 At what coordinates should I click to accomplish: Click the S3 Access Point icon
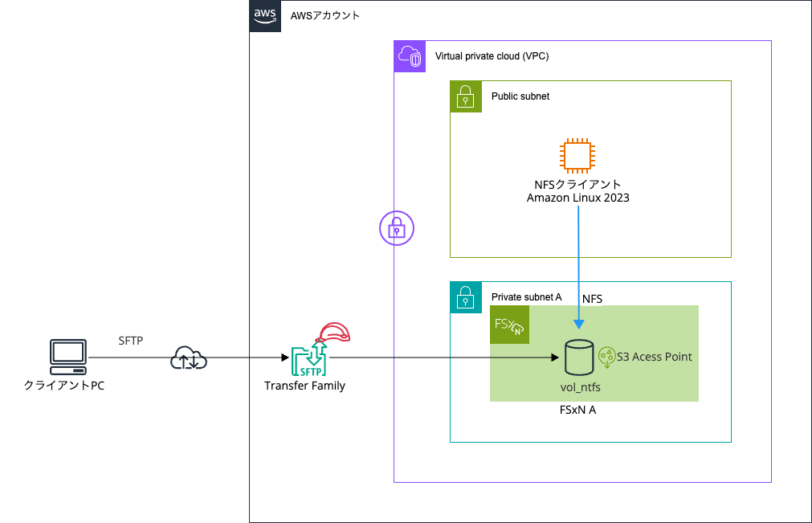pos(607,358)
